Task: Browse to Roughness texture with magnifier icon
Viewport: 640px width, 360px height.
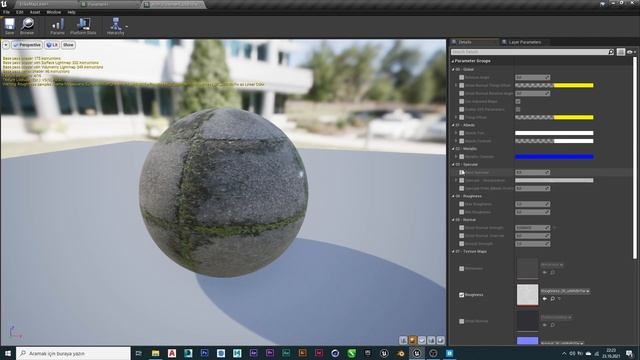Action: point(552,299)
